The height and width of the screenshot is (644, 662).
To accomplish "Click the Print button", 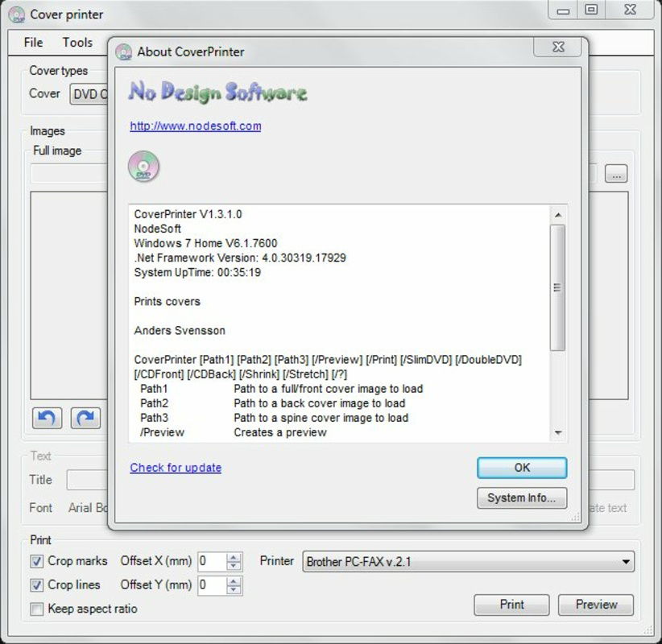I will pos(511,605).
